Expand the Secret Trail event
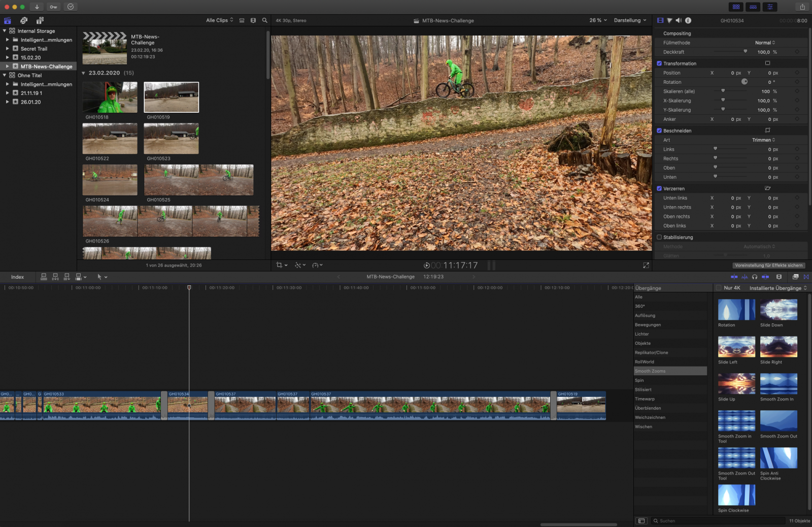The image size is (812, 527). pyautogui.click(x=8, y=49)
